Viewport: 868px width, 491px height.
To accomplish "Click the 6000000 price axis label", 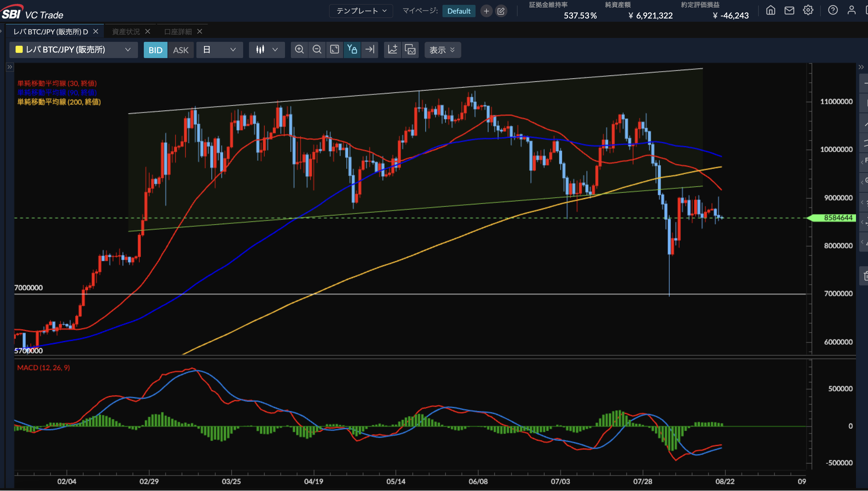I will 838,342.
